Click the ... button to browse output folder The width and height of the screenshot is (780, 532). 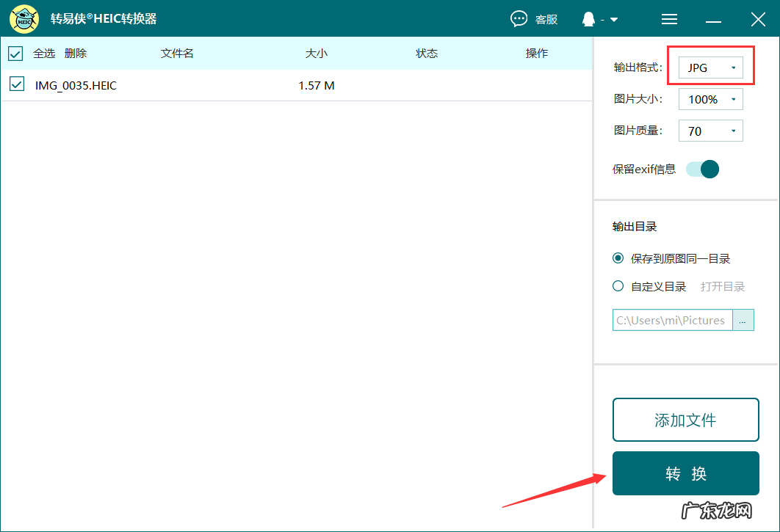pos(743,320)
